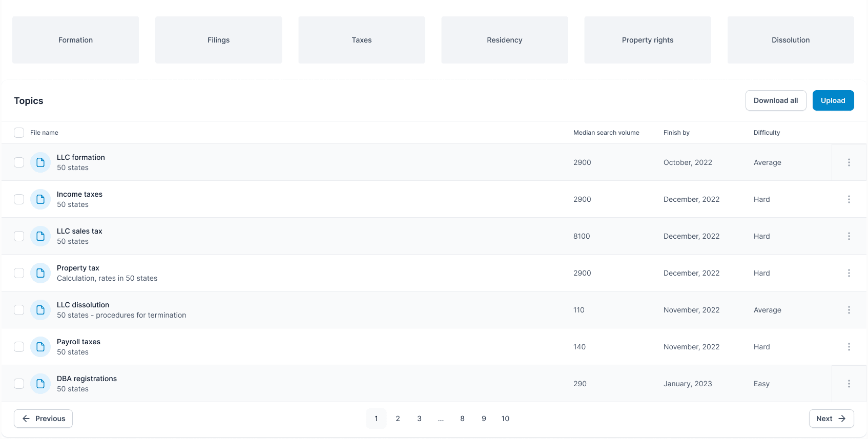Select the DBA registrations file icon
The height and width of the screenshot is (439, 868).
click(x=40, y=384)
